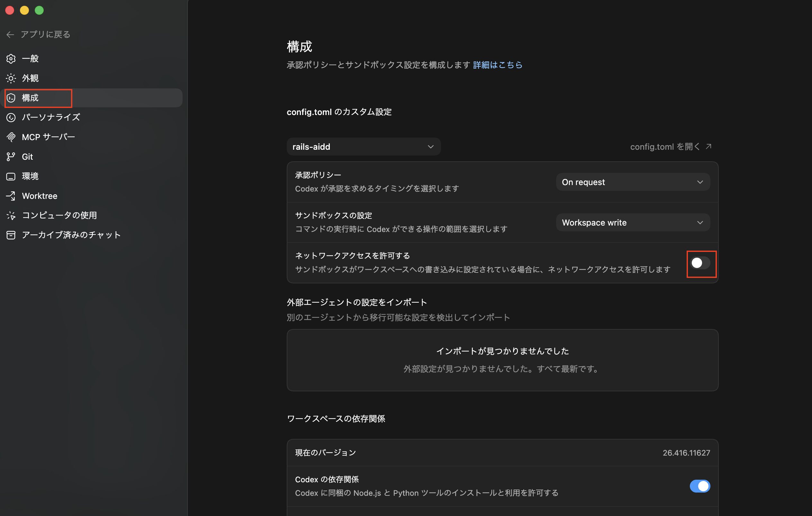Click the 外観 sun icon in sidebar
The image size is (812, 516).
[x=11, y=78]
